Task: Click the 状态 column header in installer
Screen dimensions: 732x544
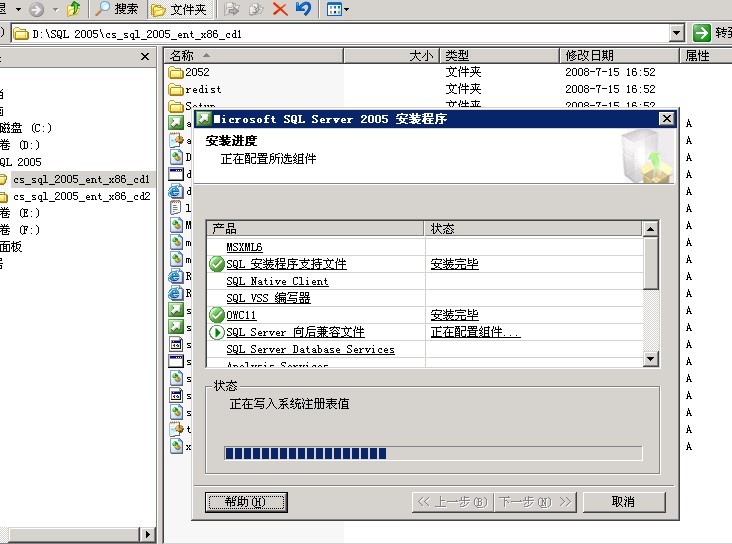Action: click(x=533, y=228)
